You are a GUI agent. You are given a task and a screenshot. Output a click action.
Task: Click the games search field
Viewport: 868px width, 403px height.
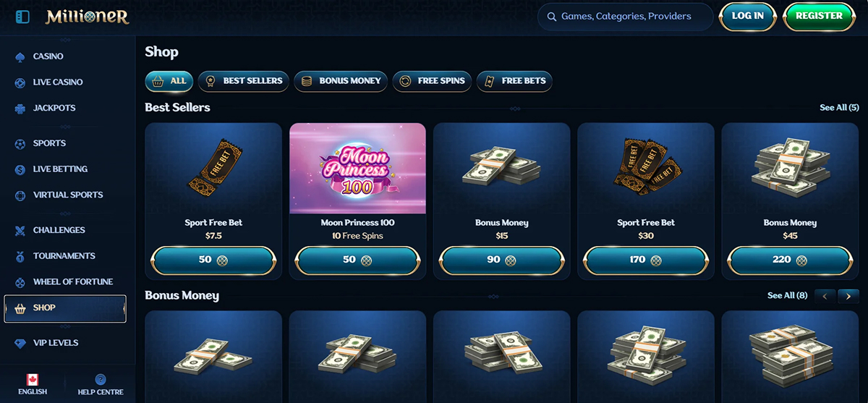(626, 17)
